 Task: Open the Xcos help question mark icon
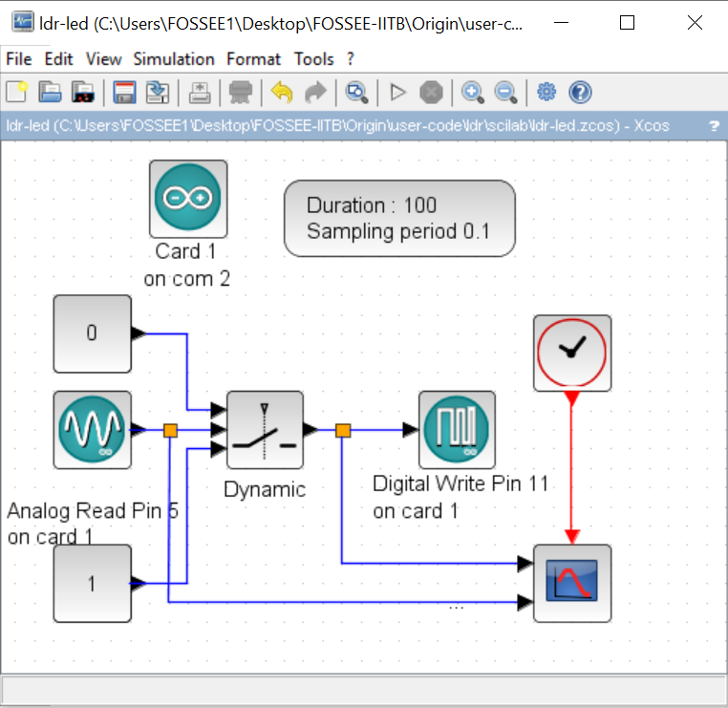coord(580,92)
